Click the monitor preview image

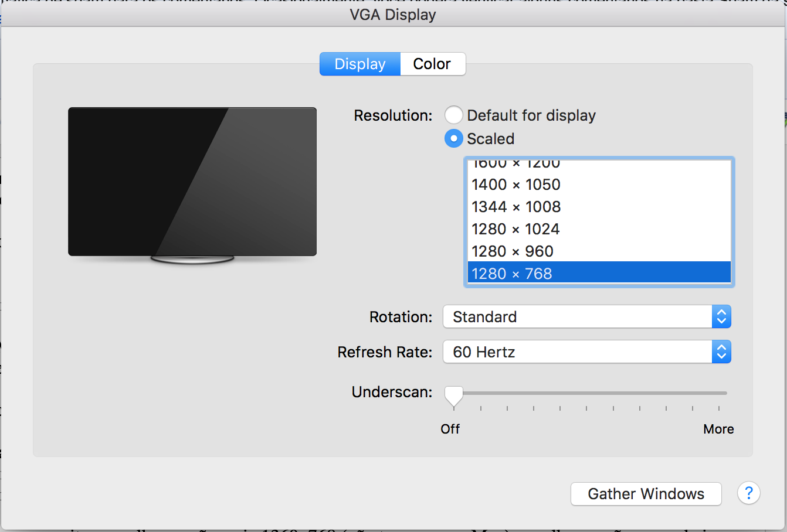pyautogui.click(x=192, y=185)
